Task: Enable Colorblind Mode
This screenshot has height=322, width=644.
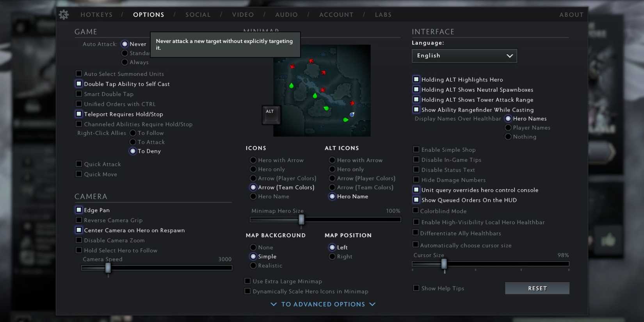Action: point(416,211)
